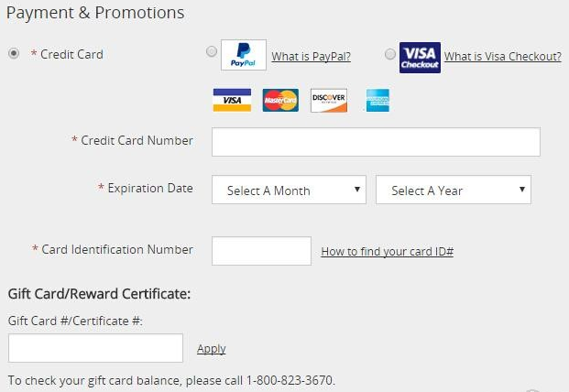Click the Discover card icon

click(329, 101)
